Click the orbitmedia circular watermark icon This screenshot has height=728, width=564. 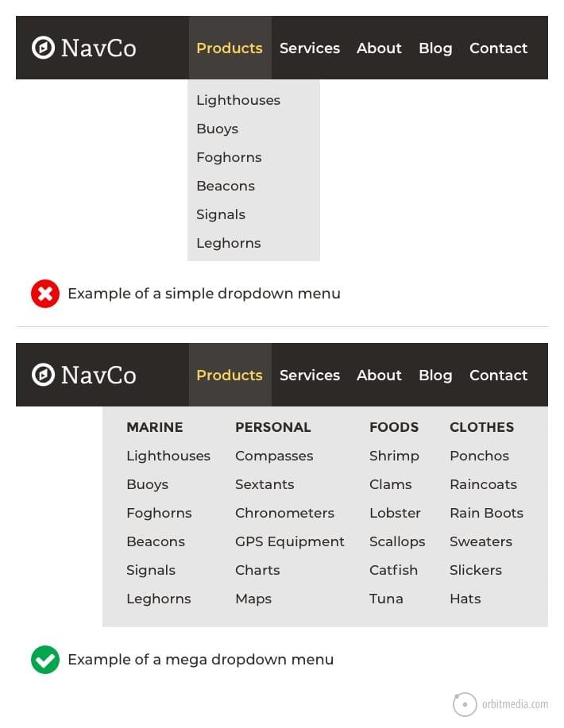tap(465, 703)
